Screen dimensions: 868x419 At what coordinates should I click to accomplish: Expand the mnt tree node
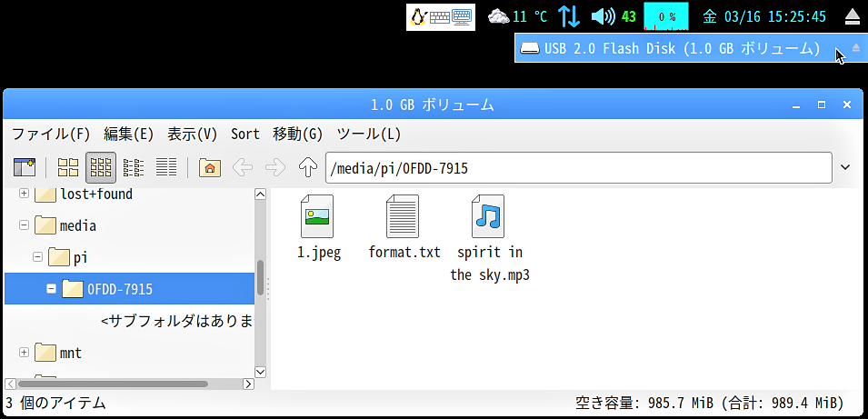point(24,352)
